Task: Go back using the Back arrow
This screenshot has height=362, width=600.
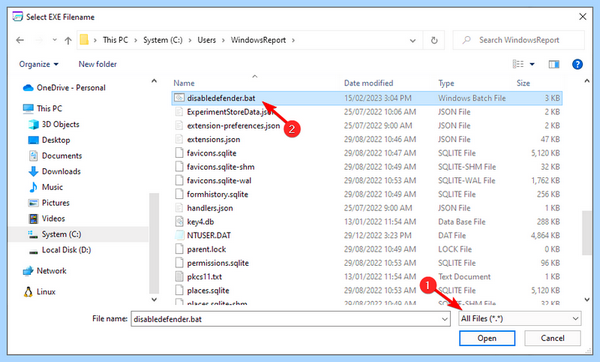Action: pyautogui.click(x=20, y=40)
